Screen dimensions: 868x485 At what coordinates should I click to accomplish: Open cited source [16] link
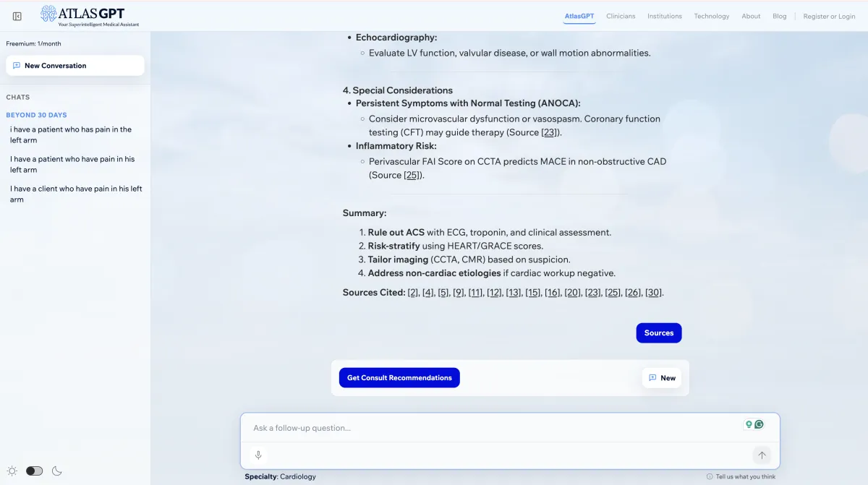[553, 293]
